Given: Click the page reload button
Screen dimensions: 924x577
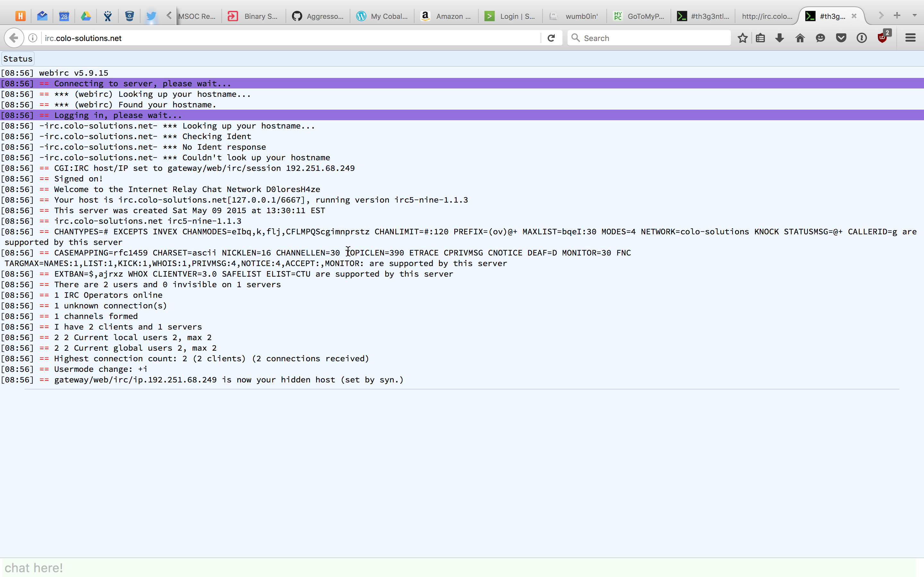Looking at the screenshot, I should tap(551, 38).
